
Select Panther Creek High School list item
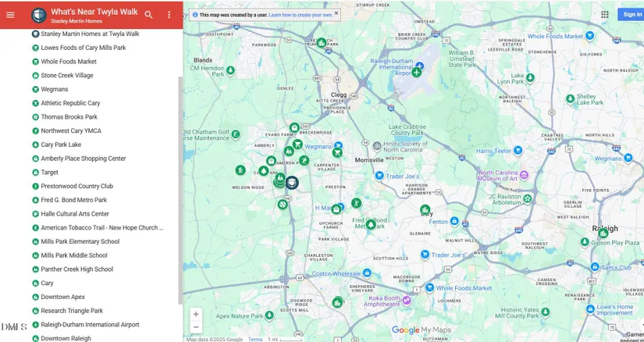click(76, 269)
